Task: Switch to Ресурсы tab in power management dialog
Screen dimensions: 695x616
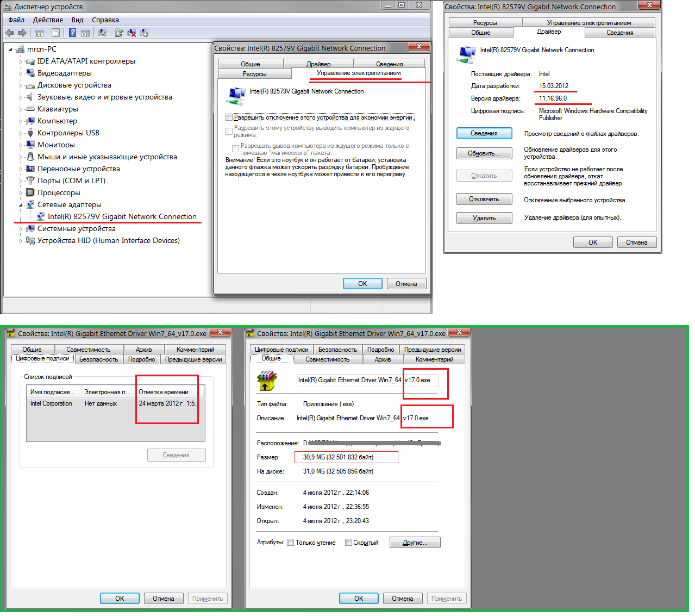Action: tap(255, 73)
